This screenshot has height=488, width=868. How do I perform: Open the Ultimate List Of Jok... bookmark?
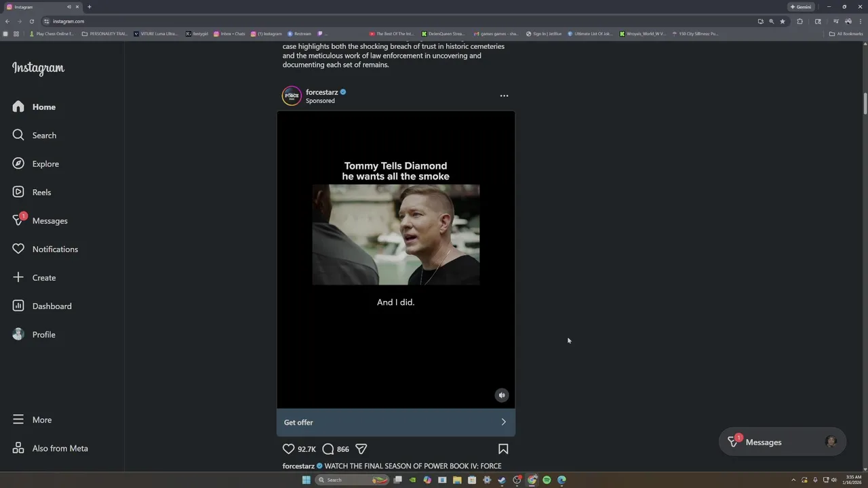click(590, 33)
